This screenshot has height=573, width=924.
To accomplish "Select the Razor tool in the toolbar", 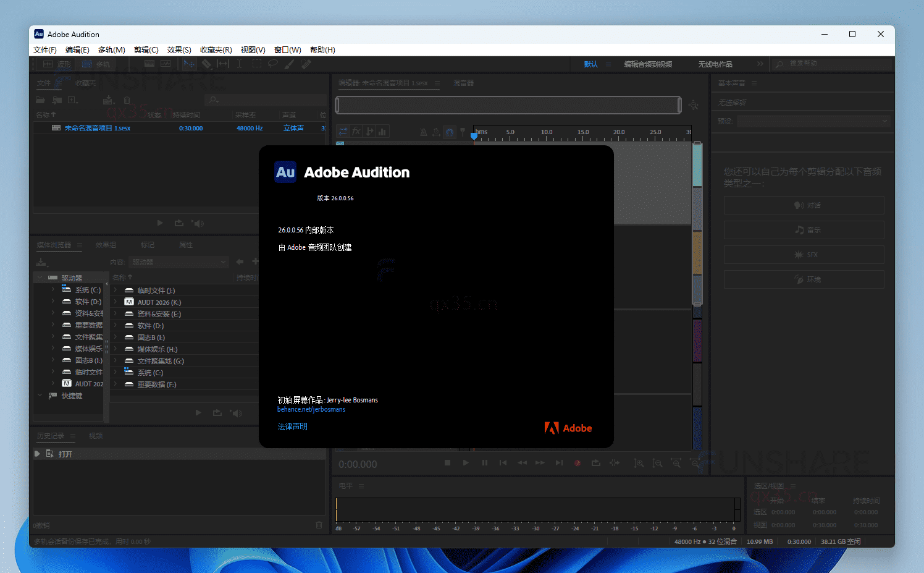I will tap(207, 64).
